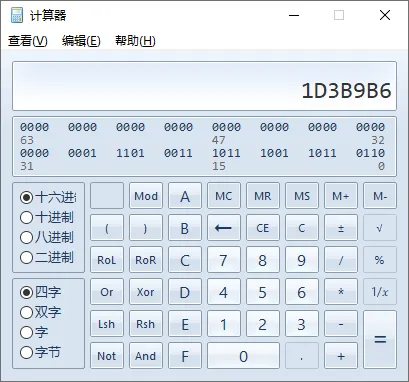This screenshot has height=382, width=409.
Task: Click the 1D3B9B6 result display
Action: coord(204,86)
